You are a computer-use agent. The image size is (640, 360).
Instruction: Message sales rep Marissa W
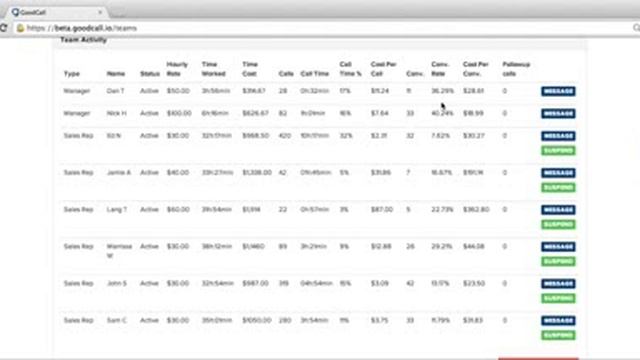pyautogui.click(x=558, y=247)
